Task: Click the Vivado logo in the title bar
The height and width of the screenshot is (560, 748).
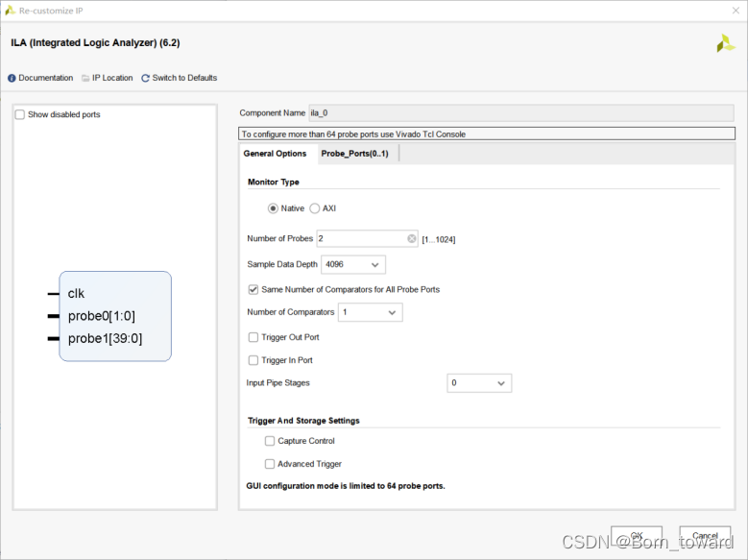Action: 10,10
